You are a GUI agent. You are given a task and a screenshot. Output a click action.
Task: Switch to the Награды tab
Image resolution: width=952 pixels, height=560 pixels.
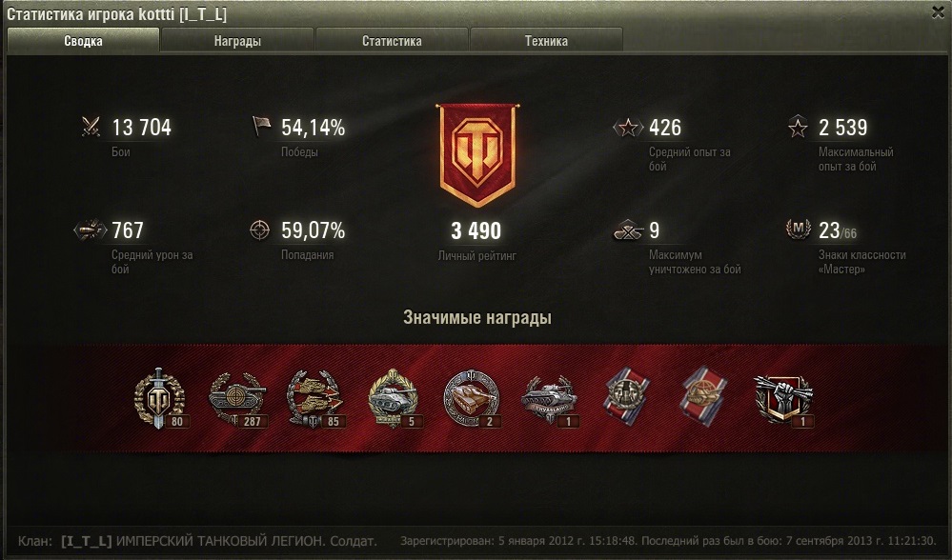[x=237, y=41]
